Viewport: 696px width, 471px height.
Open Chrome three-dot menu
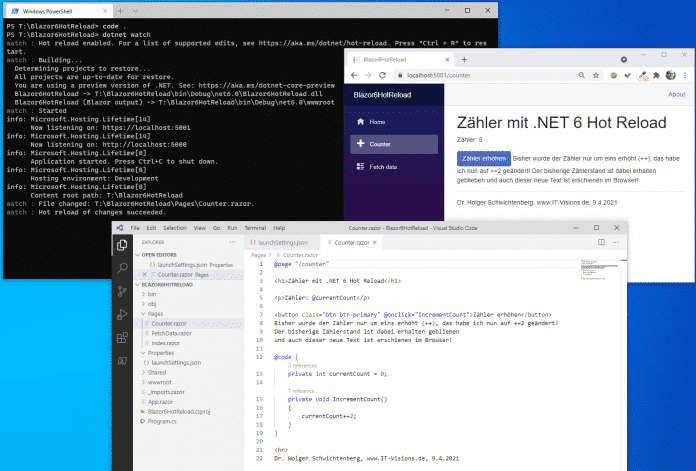(x=685, y=75)
